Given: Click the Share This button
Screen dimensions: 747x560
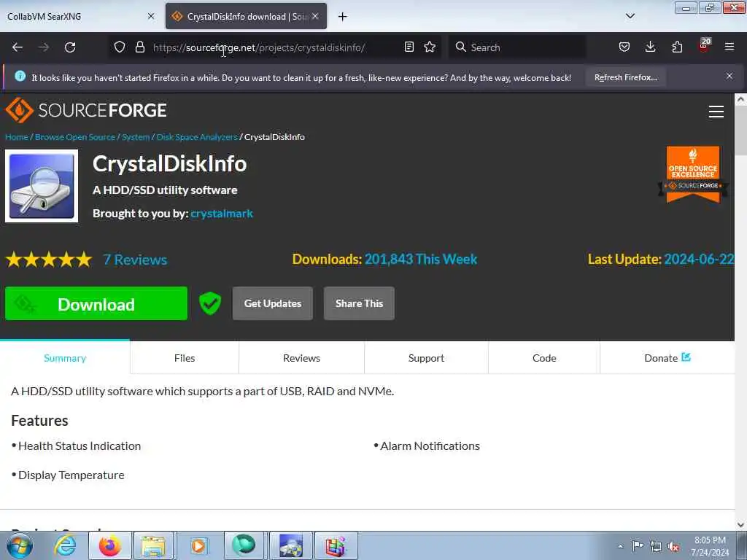Looking at the screenshot, I should tap(359, 303).
